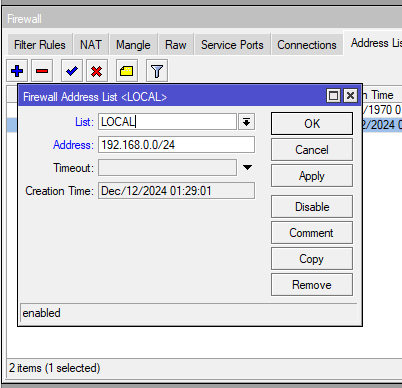Add comment using the yellow note icon
Image resolution: width=402 pixels, height=388 pixels.
127,71
